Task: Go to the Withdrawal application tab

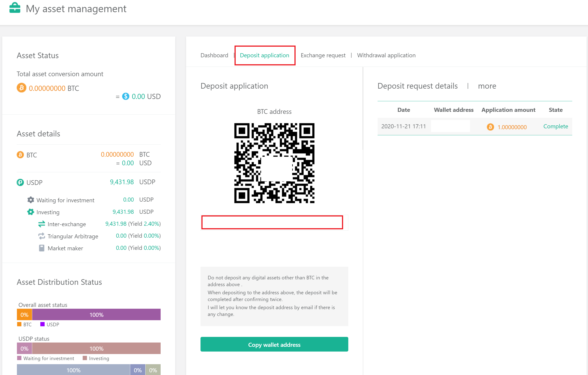Action: 386,55
